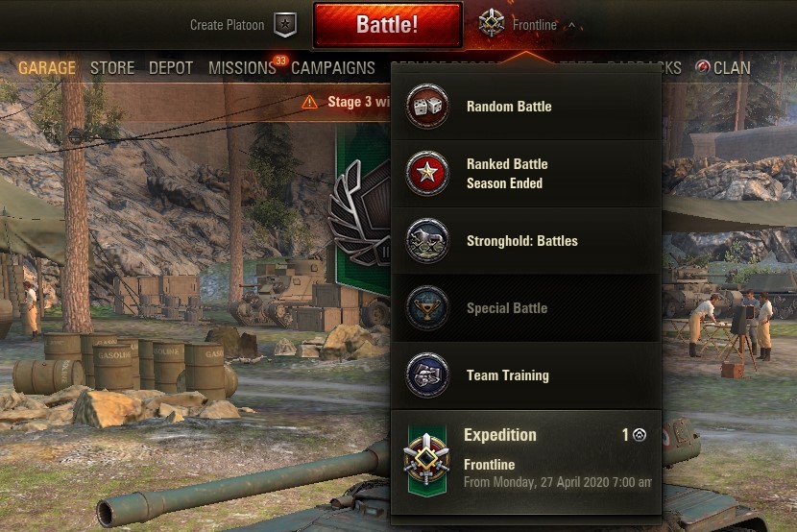Start the red Battle! button
The width and height of the screenshot is (797, 532).
coord(387,24)
